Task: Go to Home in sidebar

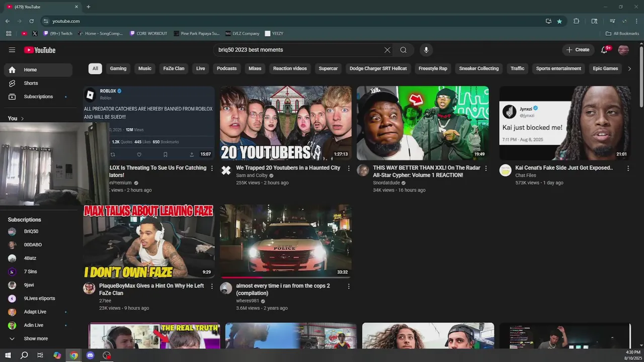Action: (x=38, y=70)
